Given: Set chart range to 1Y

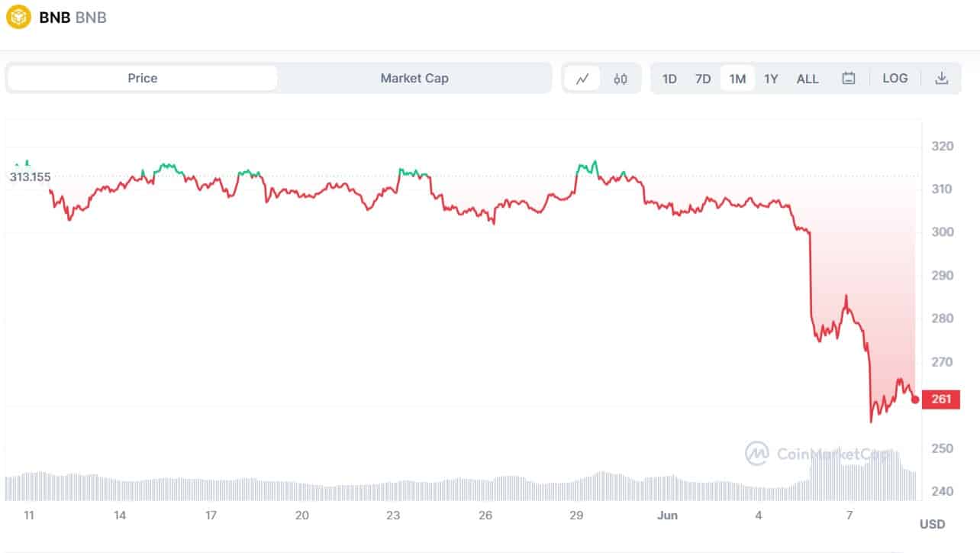Looking at the screenshot, I should click(771, 79).
